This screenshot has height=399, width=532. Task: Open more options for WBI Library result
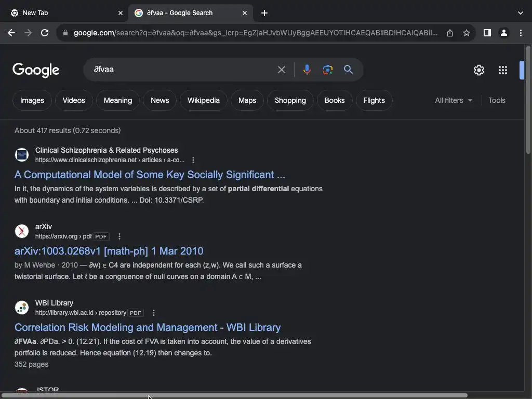(154, 312)
